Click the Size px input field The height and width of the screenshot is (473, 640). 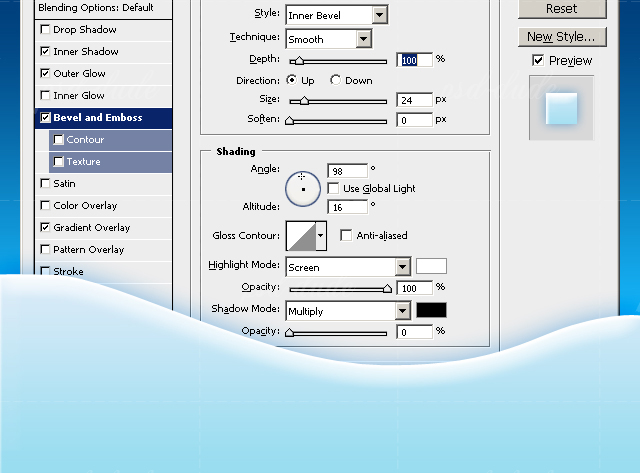[x=414, y=100]
